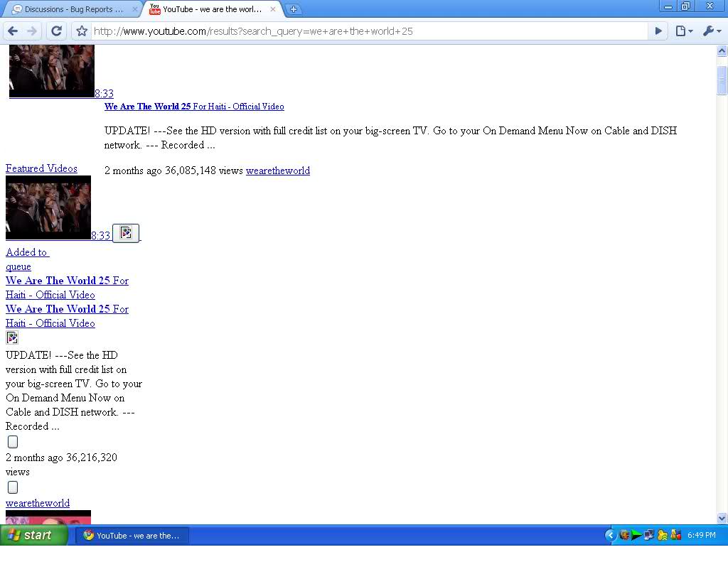Image resolution: width=728 pixels, height=584 pixels.
Task: Open the video title link above the 36,085,148 views line
Action: tap(194, 107)
